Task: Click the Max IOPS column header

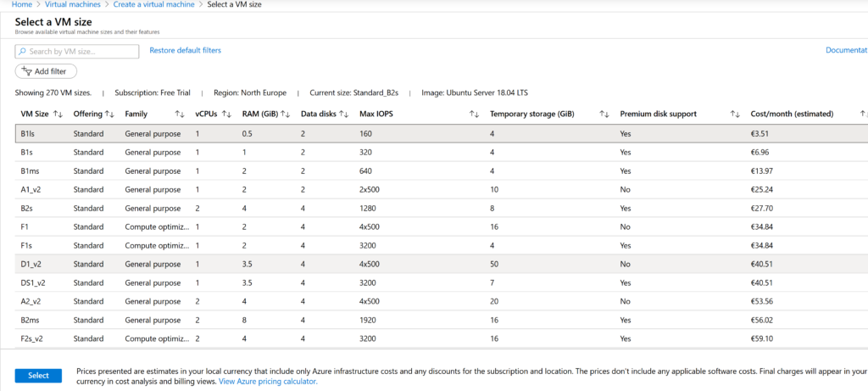Action: pyautogui.click(x=375, y=115)
